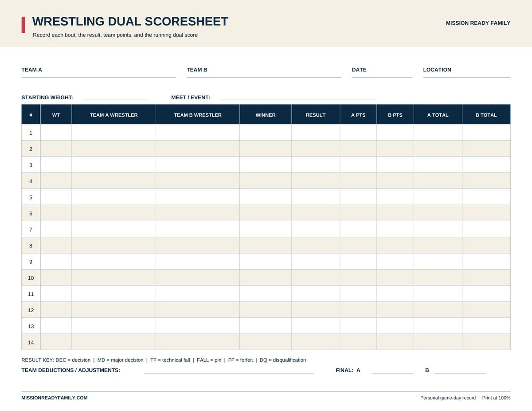Click the 'Record each bout' subtitle line

(x=115, y=35)
